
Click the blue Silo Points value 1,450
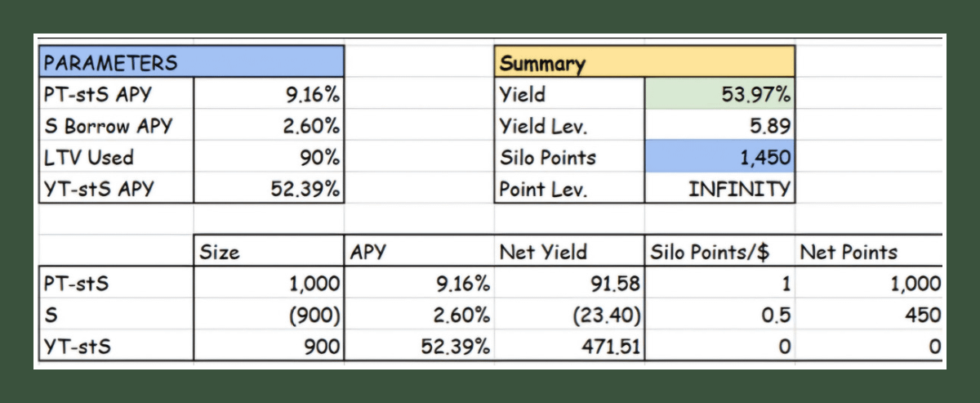pos(719,157)
